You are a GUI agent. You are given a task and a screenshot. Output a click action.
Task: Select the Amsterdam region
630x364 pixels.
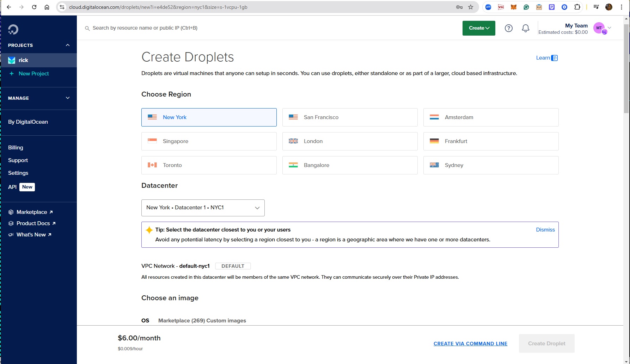[491, 117]
